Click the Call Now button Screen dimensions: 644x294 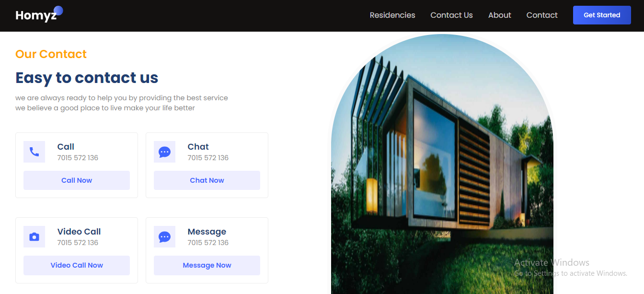click(x=77, y=180)
